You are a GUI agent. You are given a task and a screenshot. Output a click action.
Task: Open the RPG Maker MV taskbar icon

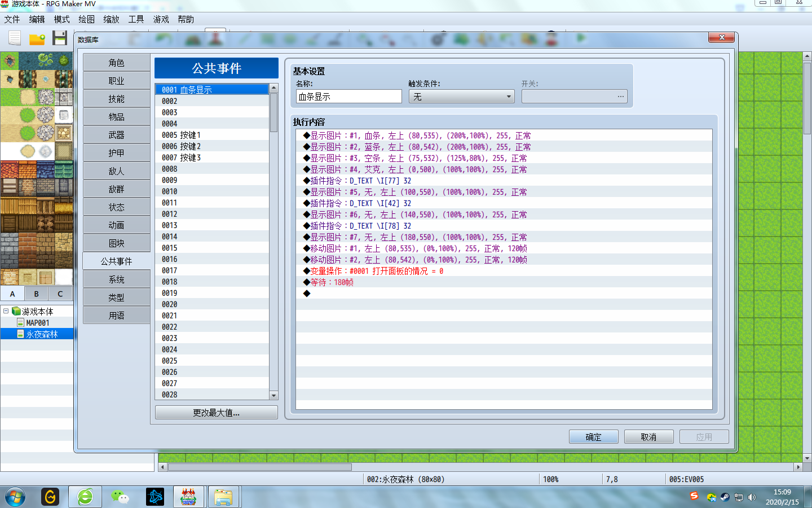point(188,497)
